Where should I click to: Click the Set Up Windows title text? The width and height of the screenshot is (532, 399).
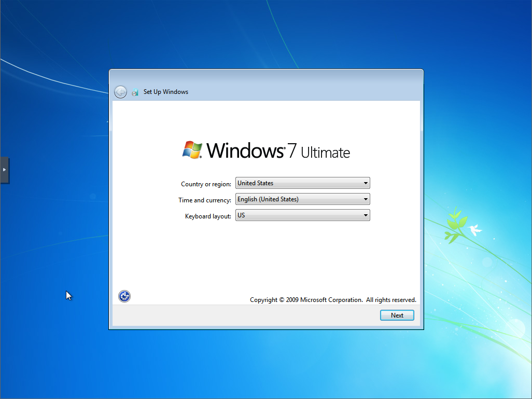pos(166,92)
